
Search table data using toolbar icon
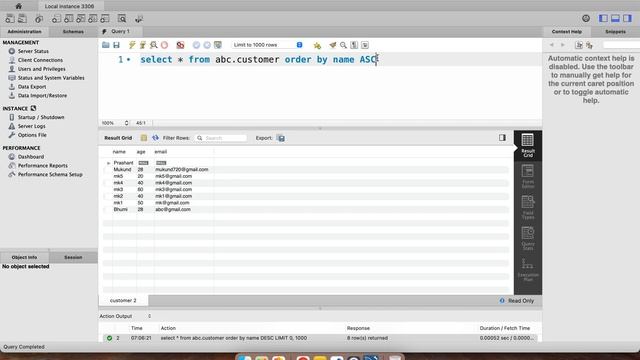coord(122,19)
